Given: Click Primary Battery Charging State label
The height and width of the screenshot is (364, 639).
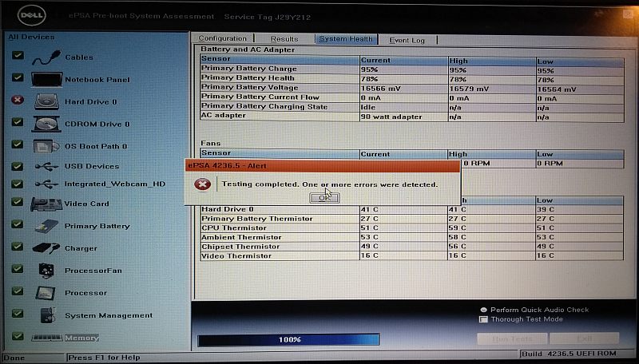Looking at the screenshot, I should [264, 106].
